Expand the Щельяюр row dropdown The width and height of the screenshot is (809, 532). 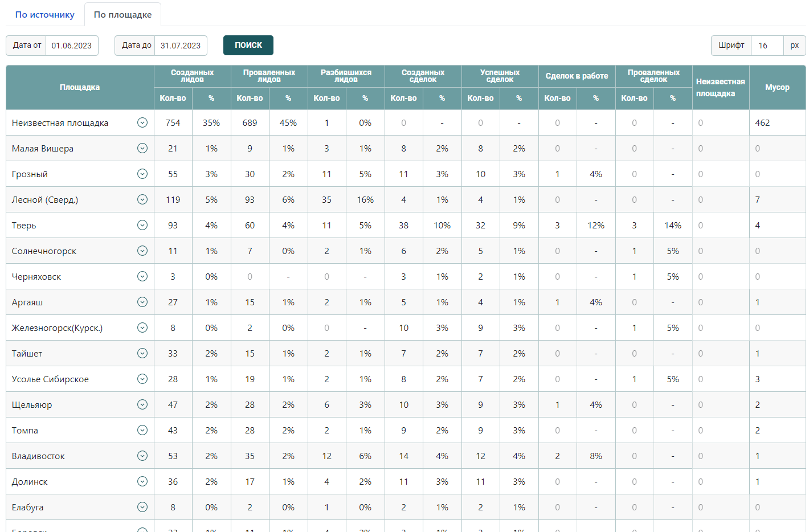tap(142, 404)
